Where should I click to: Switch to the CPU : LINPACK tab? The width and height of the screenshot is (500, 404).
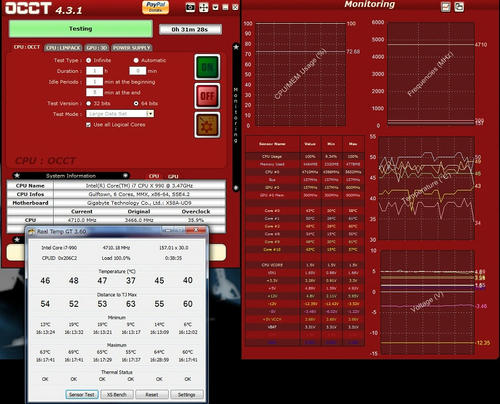63,48
